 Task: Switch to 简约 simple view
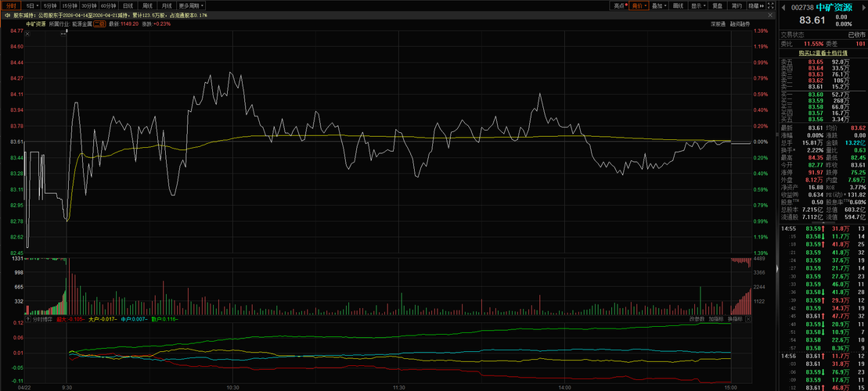tap(737, 5)
